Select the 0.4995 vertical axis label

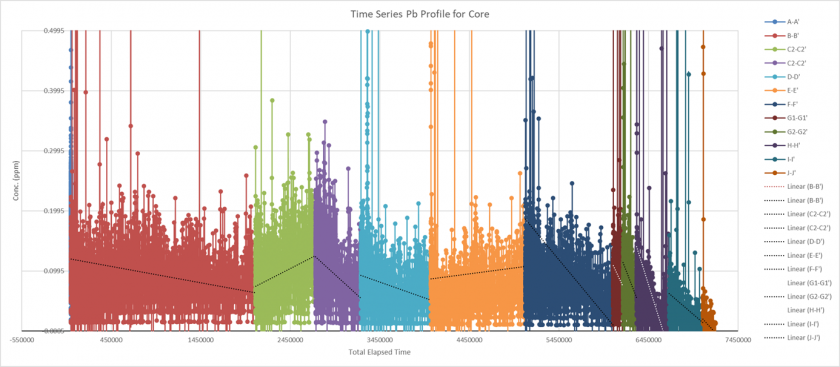point(54,31)
